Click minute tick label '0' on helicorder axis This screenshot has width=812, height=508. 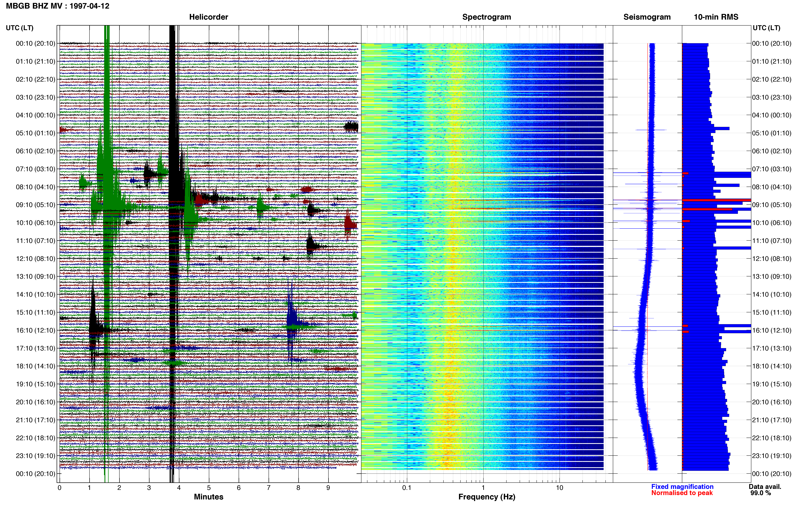click(x=59, y=488)
